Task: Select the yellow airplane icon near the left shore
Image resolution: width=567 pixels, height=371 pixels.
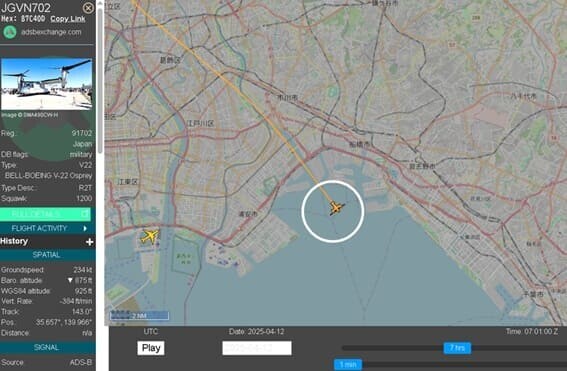Action: [x=149, y=236]
